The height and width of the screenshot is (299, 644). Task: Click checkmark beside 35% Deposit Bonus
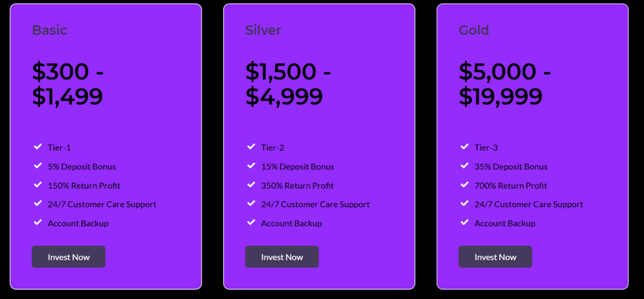[464, 166]
